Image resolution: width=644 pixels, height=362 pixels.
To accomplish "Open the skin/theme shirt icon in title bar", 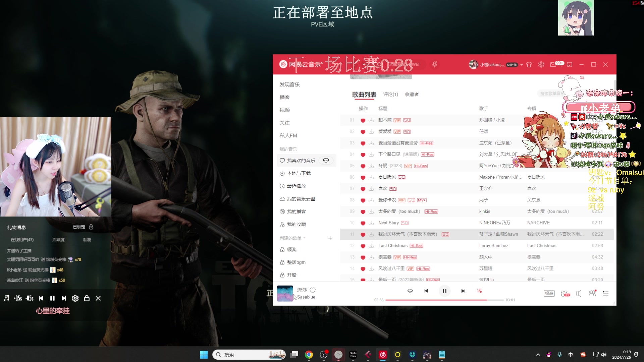I will click(x=529, y=65).
